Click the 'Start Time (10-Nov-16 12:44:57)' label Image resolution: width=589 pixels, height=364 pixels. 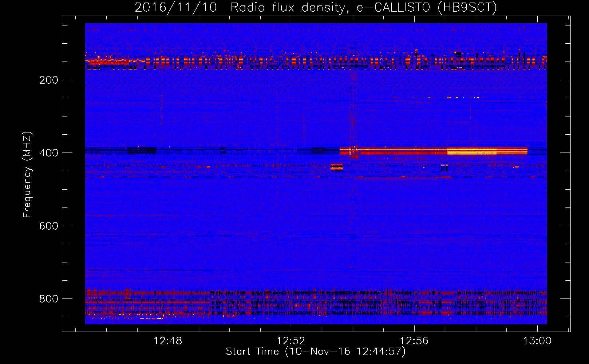coord(316,352)
